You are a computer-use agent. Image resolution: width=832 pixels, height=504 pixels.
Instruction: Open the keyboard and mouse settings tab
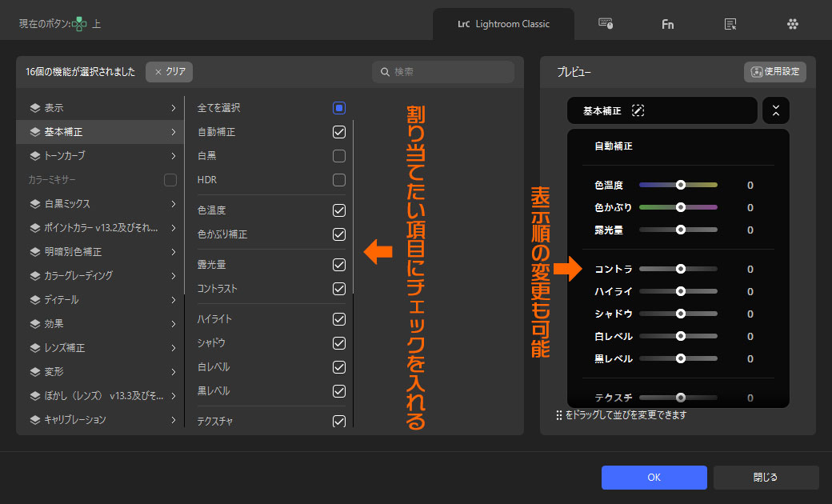pos(606,24)
